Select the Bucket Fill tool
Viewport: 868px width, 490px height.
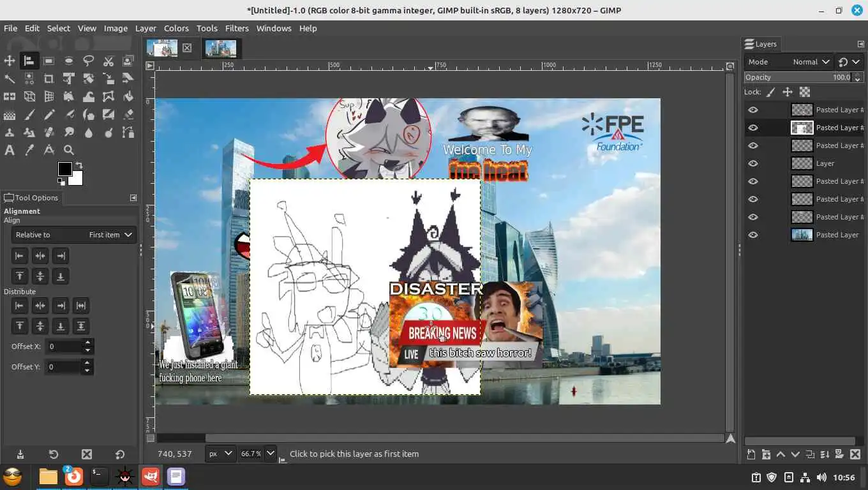128,97
